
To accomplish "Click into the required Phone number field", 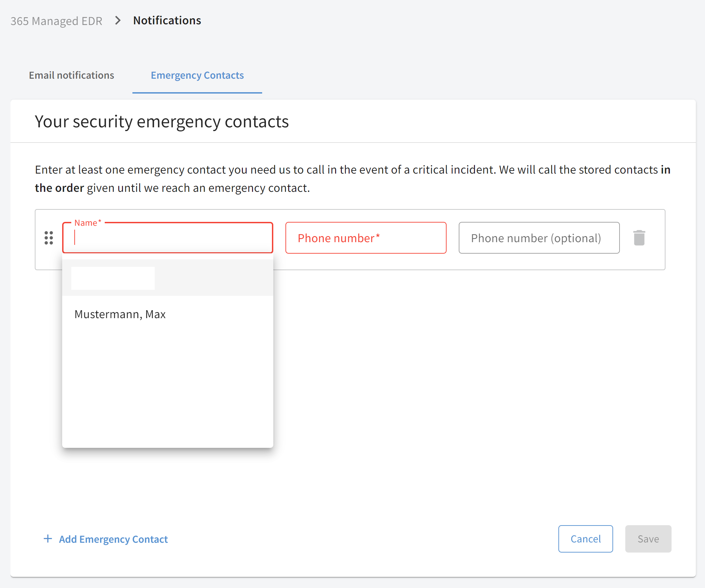I will click(x=366, y=238).
